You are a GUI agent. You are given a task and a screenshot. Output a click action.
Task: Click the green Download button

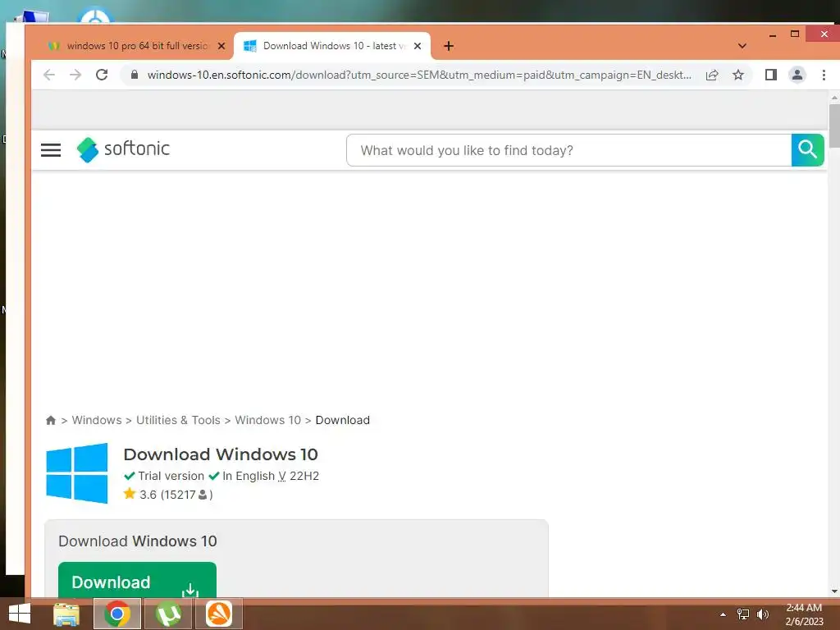[137, 580]
